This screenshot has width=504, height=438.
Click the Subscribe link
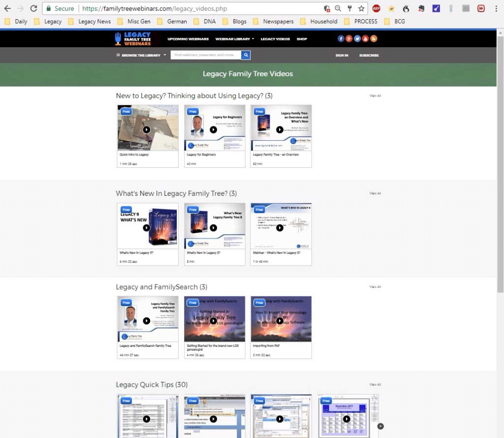[369, 55]
